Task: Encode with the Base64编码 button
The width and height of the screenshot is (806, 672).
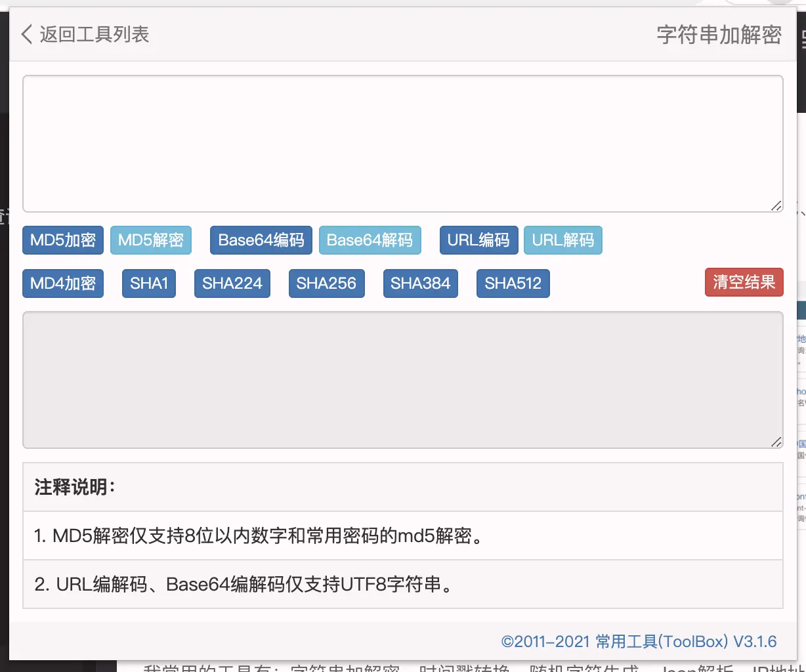Action: point(261,240)
